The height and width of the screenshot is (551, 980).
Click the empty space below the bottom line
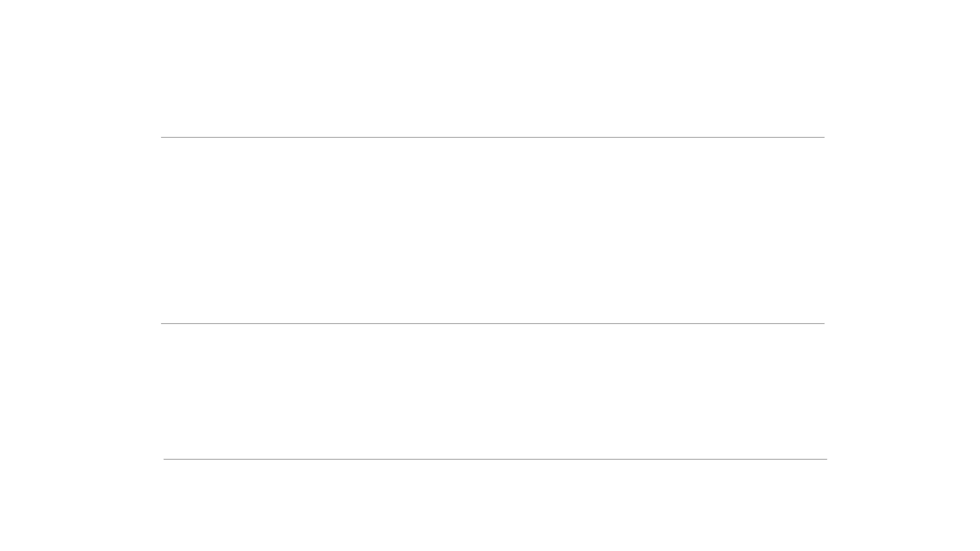[492, 506]
